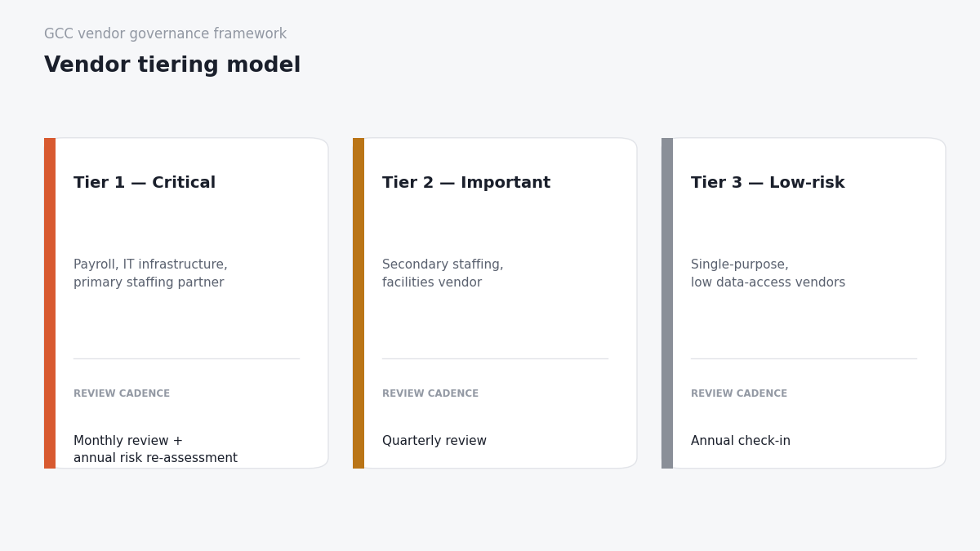Image resolution: width=980 pixels, height=551 pixels.
Task: Select the Annual check-in text
Action: click(x=741, y=441)
